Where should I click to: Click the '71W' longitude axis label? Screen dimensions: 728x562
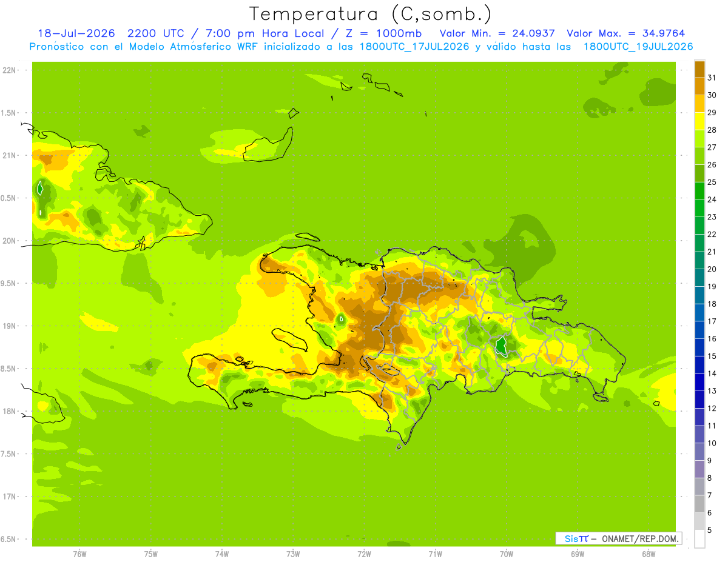point(435,554)
